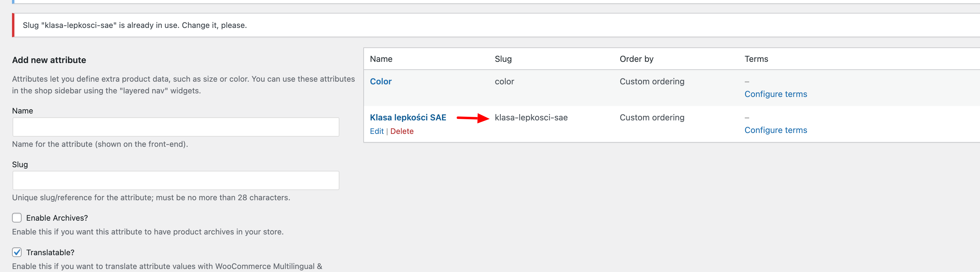Click the Terms column header
Viewport: 980px width, 272px height.
pos(756,59)
